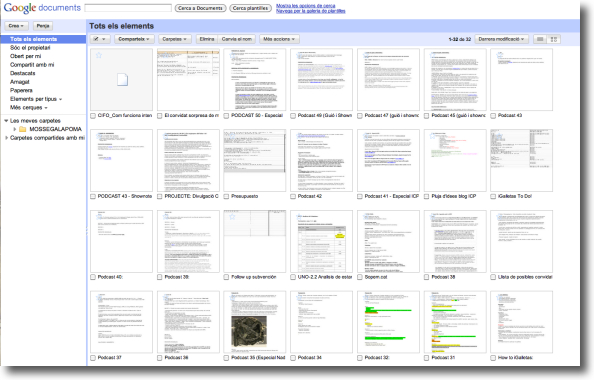Viewport: 594px width, 380px height.
Task: Select the How to iGalletas checkbox
Action: (x=493, y=358)
